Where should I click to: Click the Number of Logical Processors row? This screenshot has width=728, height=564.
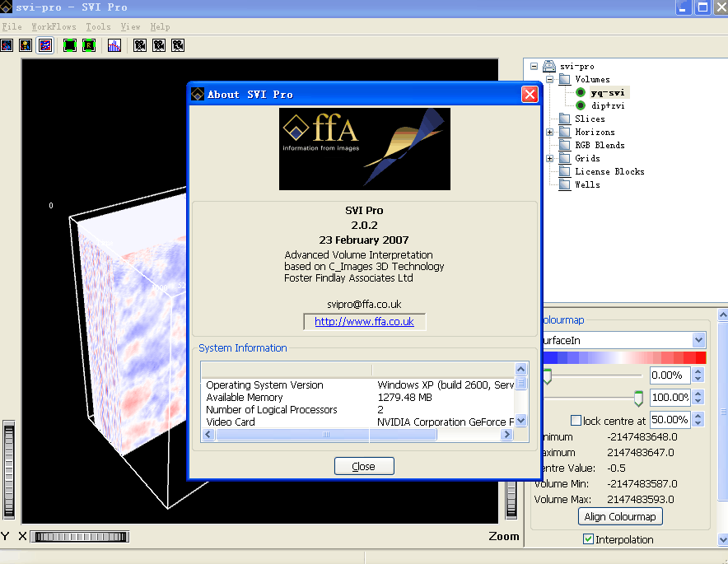pyautogui.click(x=358, y=409)
